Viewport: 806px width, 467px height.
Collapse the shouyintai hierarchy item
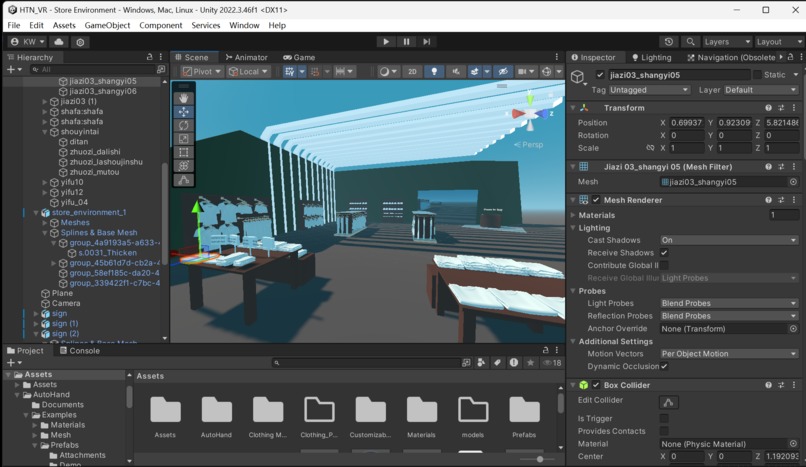(x=45, y=132)
